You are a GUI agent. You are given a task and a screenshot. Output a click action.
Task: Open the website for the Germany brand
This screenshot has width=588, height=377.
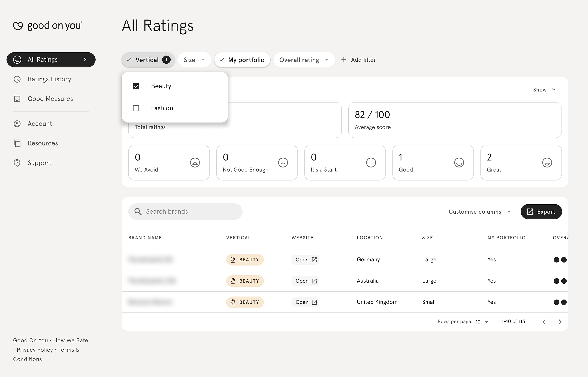tap(305, 260)
